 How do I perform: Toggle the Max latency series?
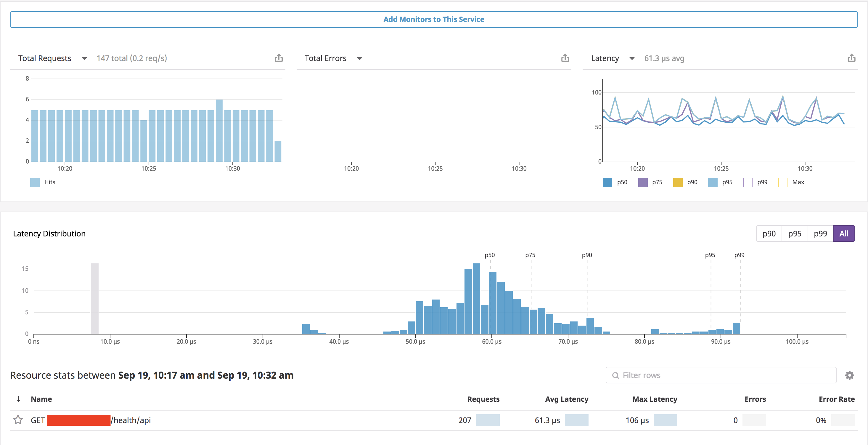pos(782,183)
